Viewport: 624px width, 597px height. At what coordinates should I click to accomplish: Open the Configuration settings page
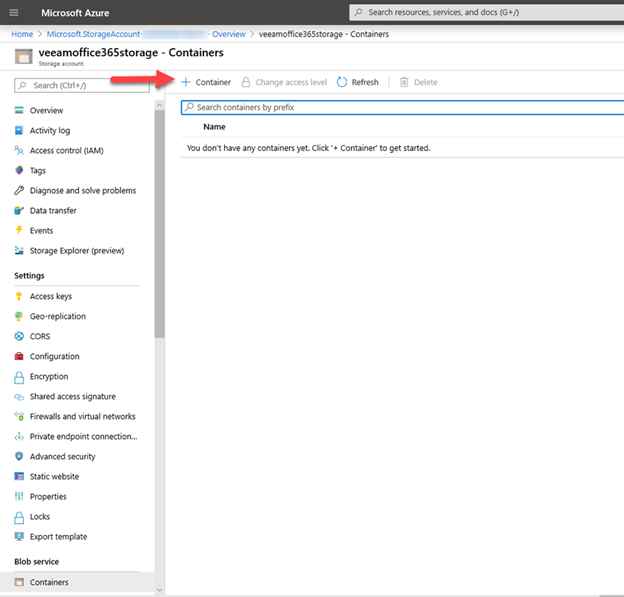click(55, 356)
